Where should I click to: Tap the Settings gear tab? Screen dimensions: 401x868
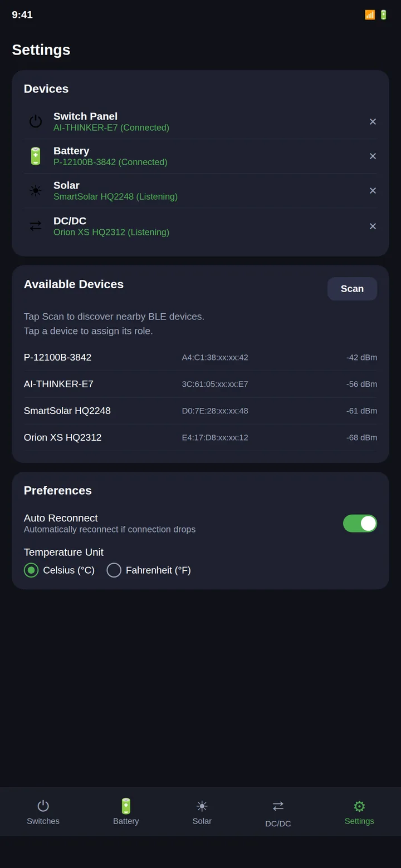click(x=359, y=812)
